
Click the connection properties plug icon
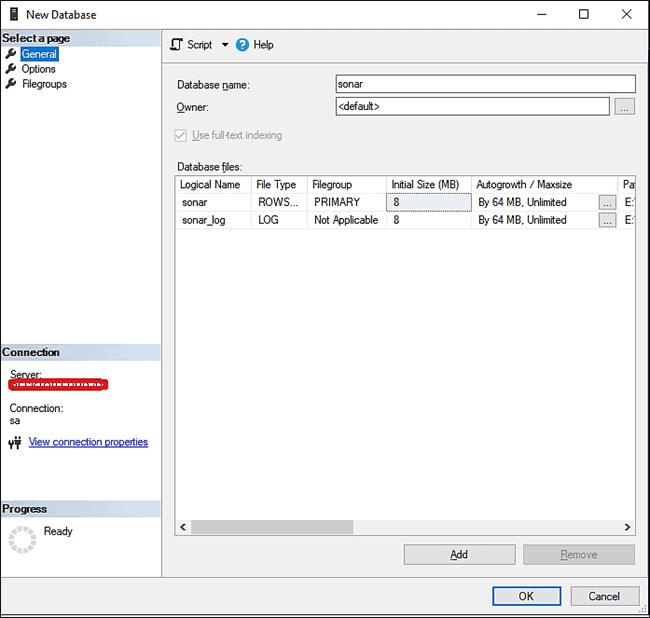[15, 443]
